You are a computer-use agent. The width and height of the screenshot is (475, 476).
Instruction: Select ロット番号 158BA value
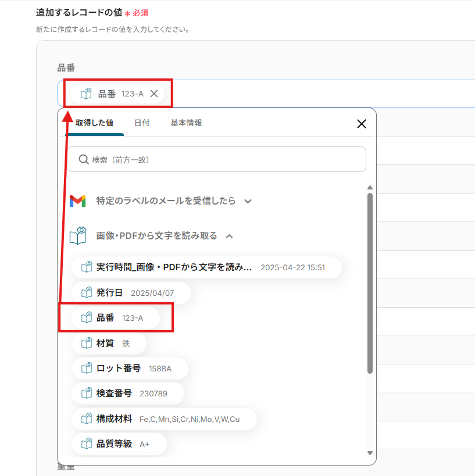(x=130, y=368)
